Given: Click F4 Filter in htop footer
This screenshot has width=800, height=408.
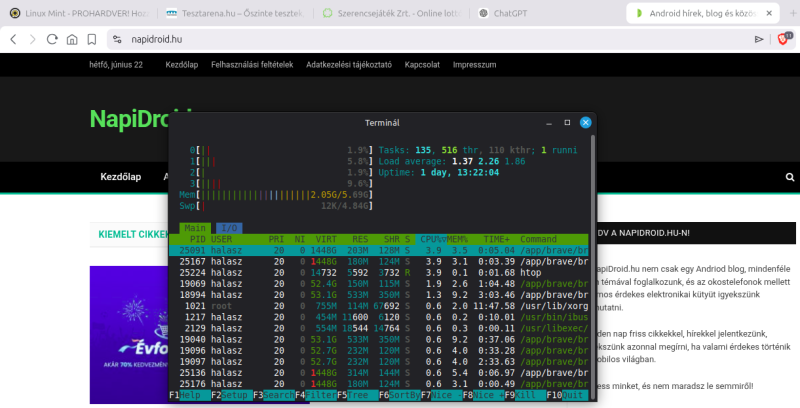Looking at the screenshot, I should 316,395.
